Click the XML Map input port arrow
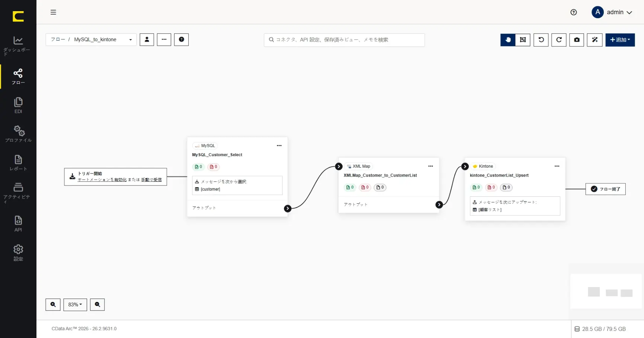 coord(339,166)
